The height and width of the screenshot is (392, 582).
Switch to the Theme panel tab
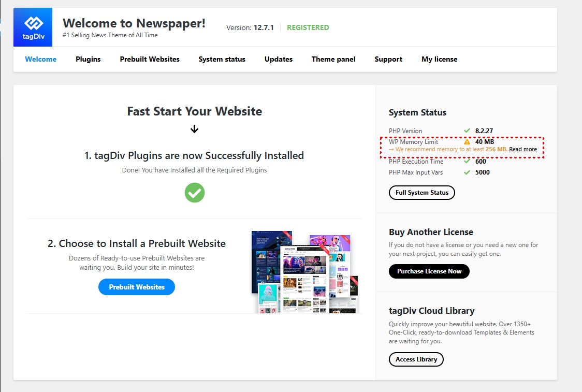click(333, 60)
